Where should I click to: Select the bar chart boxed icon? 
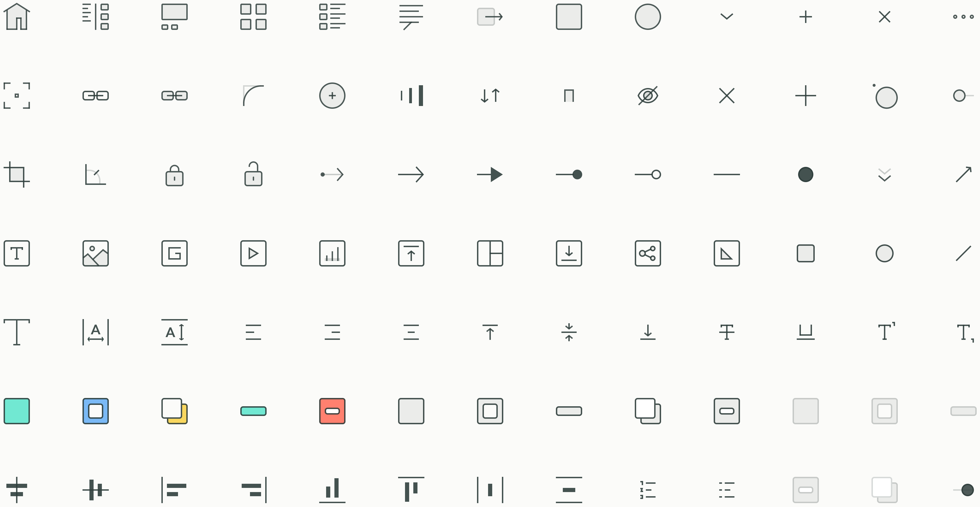[x=332, y=253]
